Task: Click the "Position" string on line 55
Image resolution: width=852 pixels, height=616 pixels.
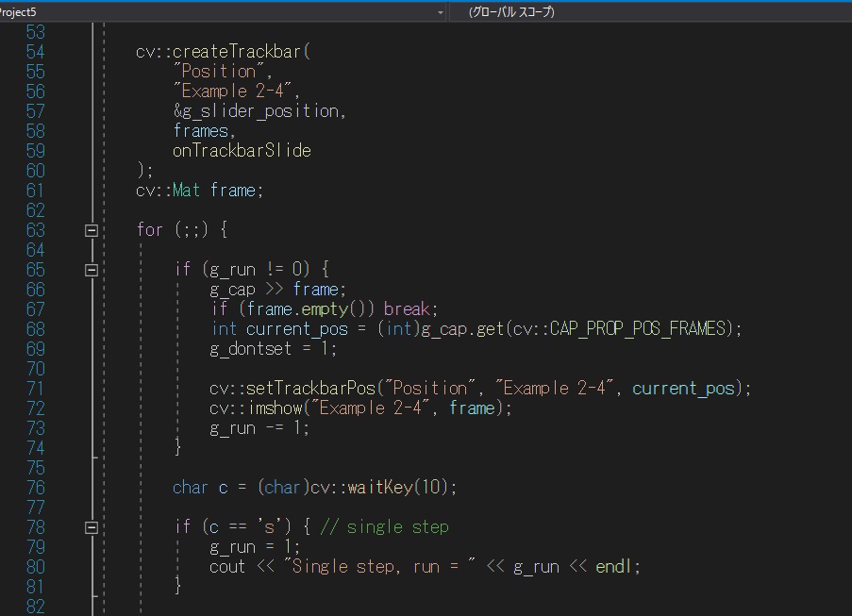Action: (x=219, y=71)
